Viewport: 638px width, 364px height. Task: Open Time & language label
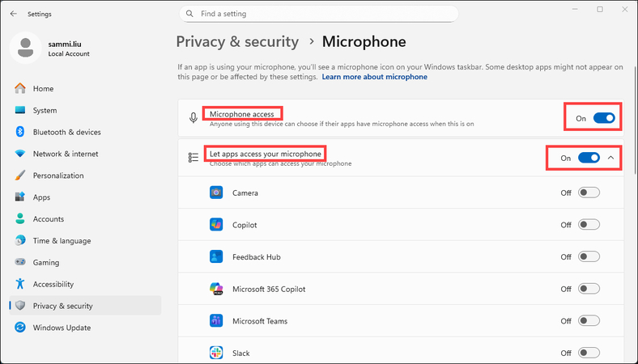pyautogui.click(x=62, y=241)
